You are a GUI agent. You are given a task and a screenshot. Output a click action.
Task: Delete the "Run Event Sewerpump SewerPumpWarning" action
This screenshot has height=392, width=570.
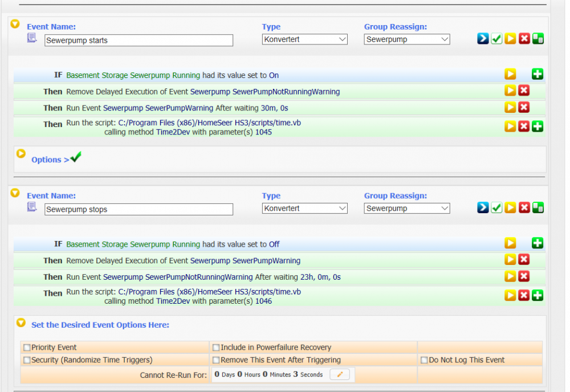[524, 107]
